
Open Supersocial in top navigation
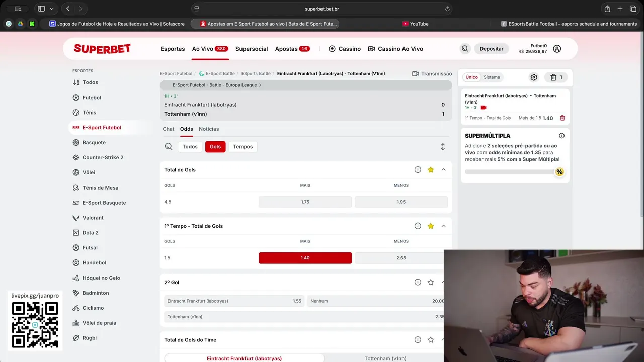coord(252,49)
